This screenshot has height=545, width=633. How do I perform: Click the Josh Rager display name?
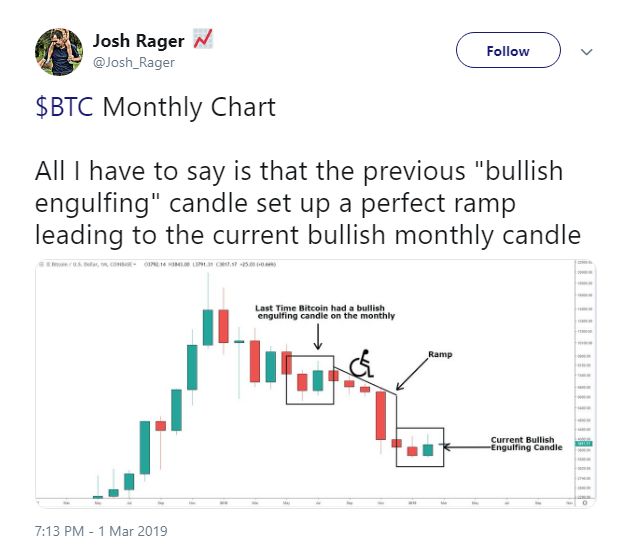pyautogui.click(x=138, y=40)
